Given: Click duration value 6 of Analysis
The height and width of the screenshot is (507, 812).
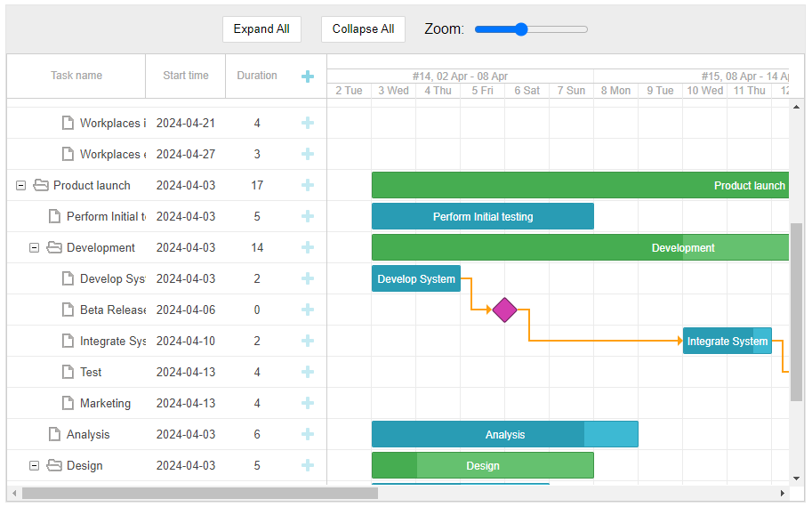Looking at the screenshot, I should (257, 434).
